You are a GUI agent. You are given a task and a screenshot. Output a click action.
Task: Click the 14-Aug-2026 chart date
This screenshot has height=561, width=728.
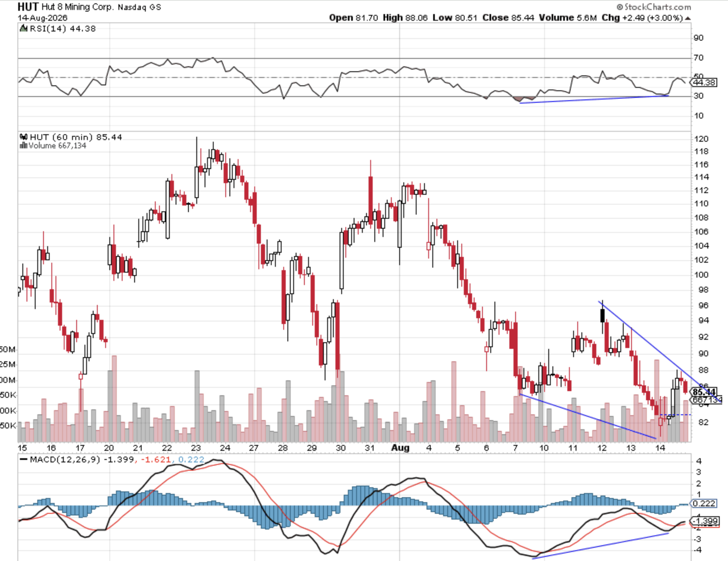tap(43, 18)
